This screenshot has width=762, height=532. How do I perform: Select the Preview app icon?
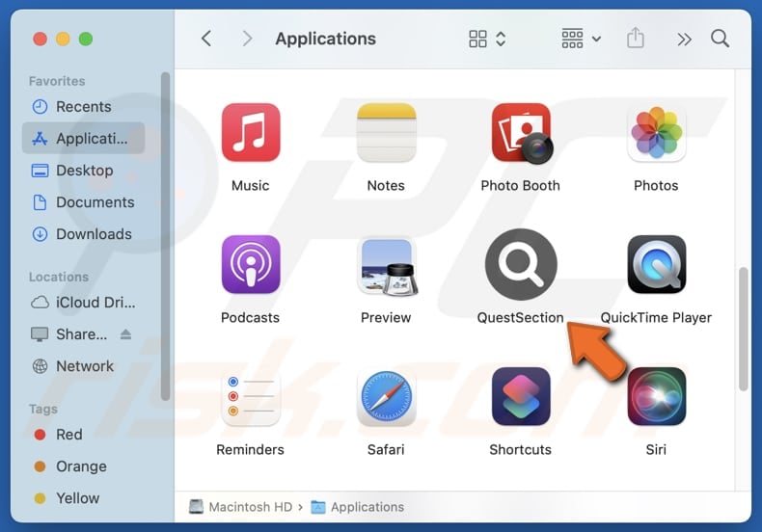point(387,265)
